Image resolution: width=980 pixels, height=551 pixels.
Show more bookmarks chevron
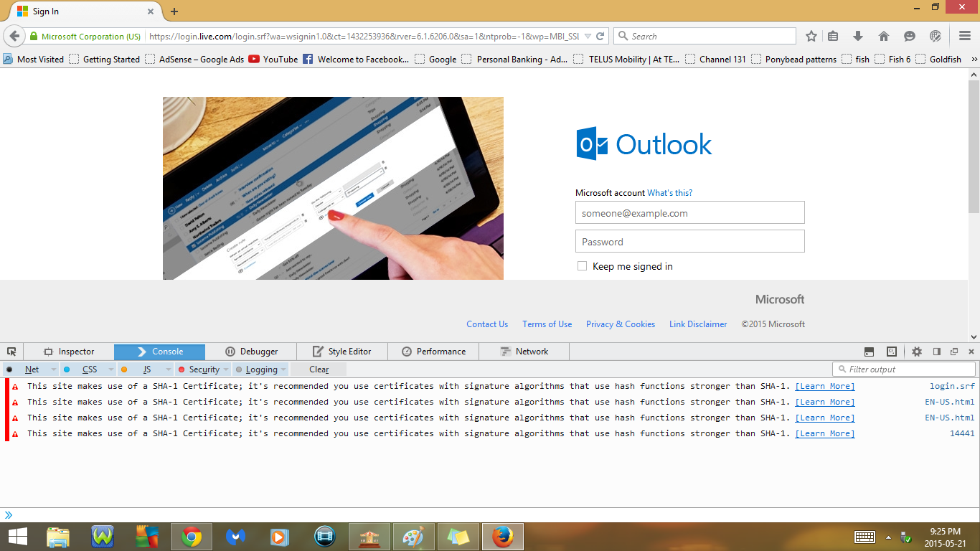coord(974,60)
